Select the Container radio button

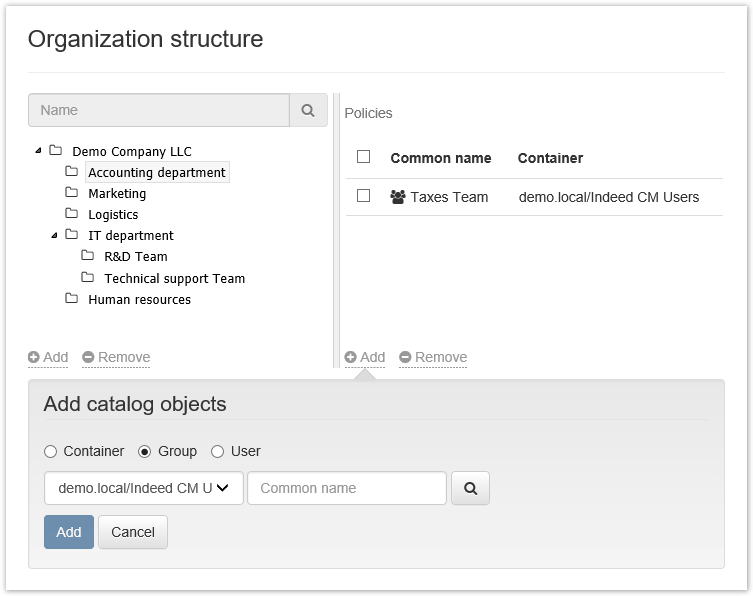pos(51,452)
